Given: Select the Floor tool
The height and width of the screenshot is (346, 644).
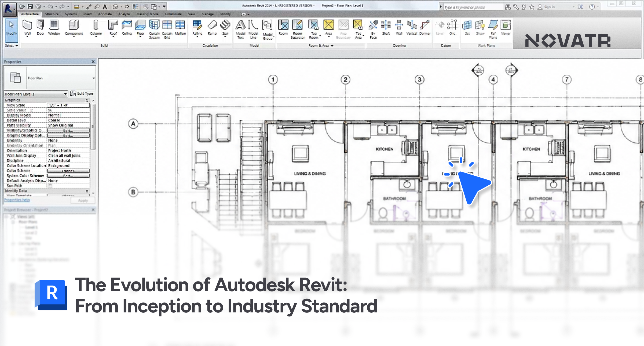Looking at the screenshot, I should click(140, 28).
